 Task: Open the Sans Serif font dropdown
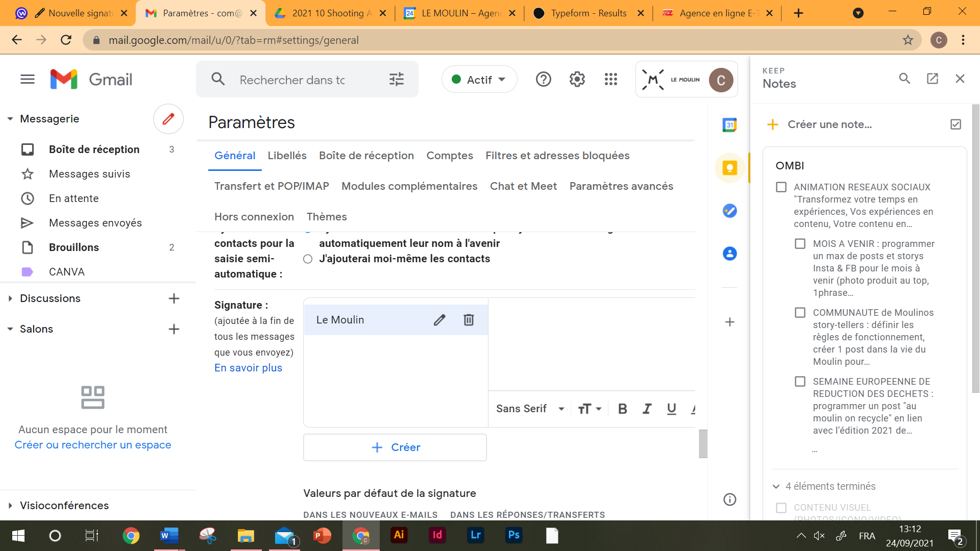530,409
